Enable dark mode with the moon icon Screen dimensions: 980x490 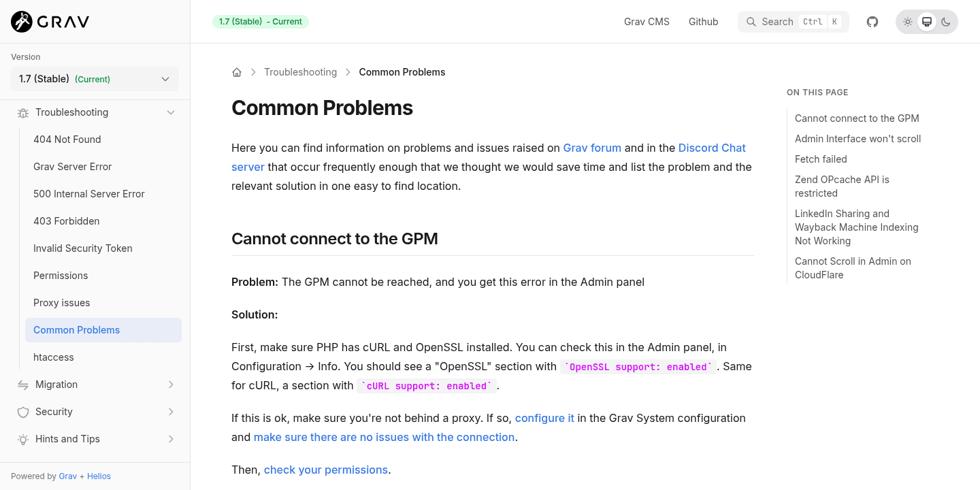[x=945, y=21]
